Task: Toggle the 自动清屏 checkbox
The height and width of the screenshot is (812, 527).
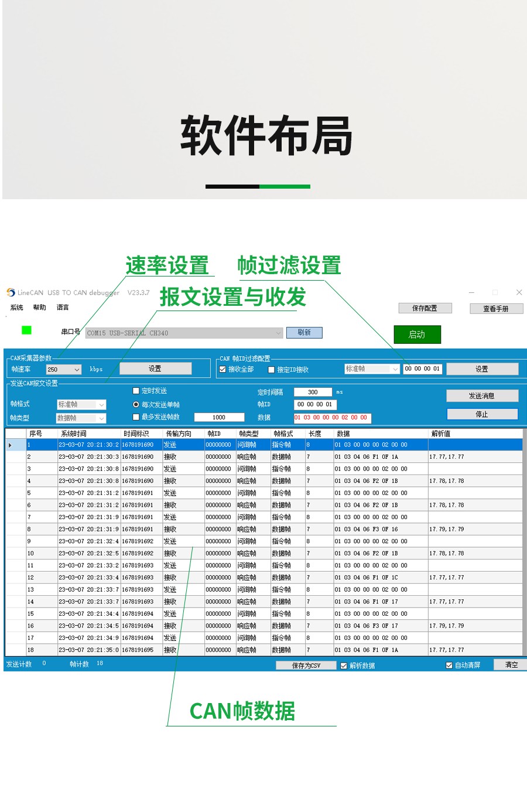Action: click(x=449, y=666)
